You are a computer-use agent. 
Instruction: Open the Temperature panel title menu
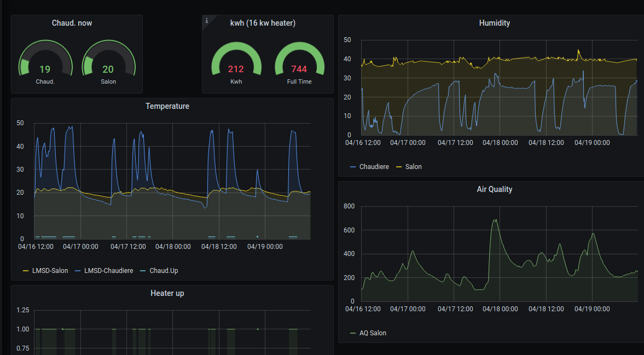(167, 106)
